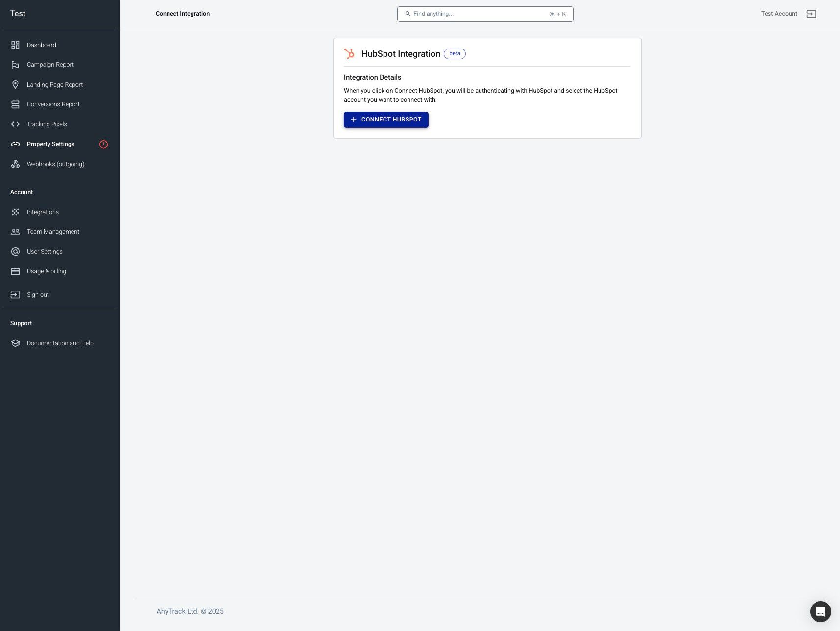Click the Tracking Pixels code icon

pos(15,124)
